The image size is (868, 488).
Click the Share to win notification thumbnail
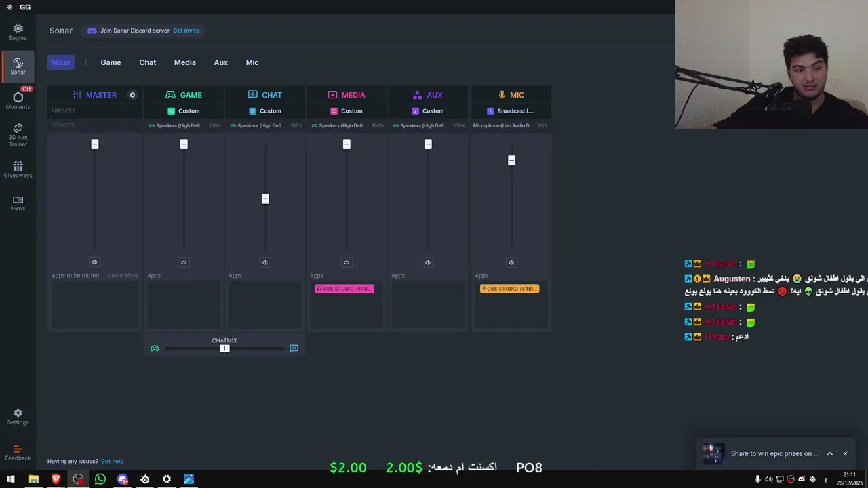[x=713, y=453]
